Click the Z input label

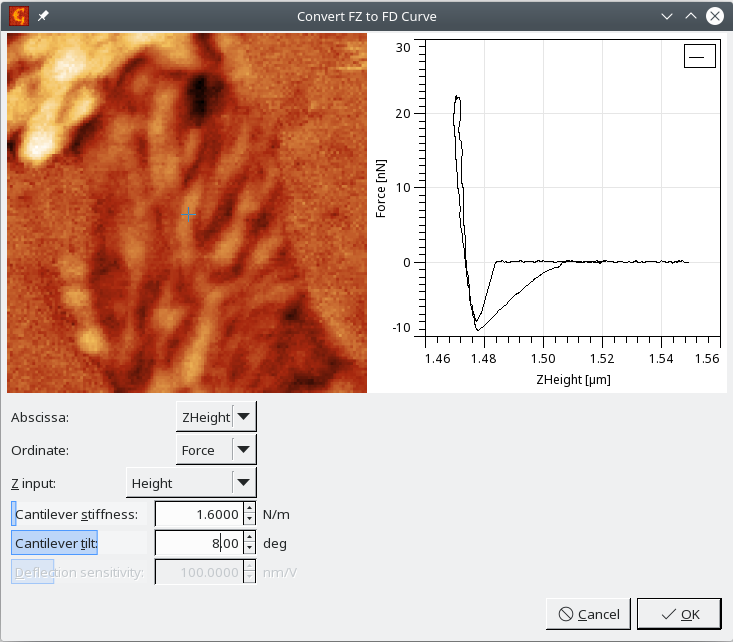point(33,483)
